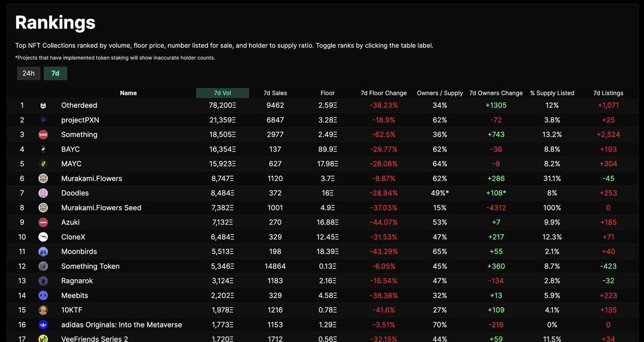Image resolution: width=644 pixels, height=342 pixels.
Task: Open the BAYC collection name
Action: pyautogui.click(x=71, y=149)
